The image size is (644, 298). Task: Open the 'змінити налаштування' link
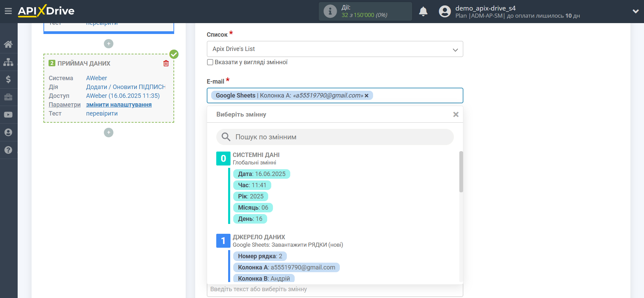(119, 105)
